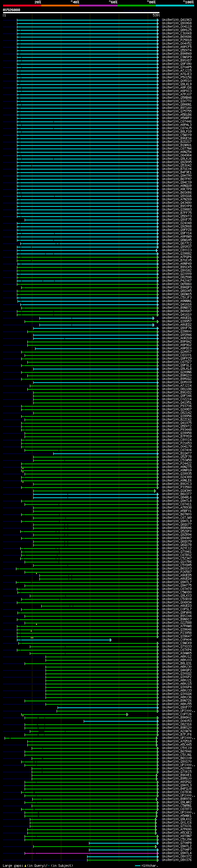This screenshot has width=197, height=868.
Task: Select label UniRef100_Q9XG70
Action: click(177, 761)
